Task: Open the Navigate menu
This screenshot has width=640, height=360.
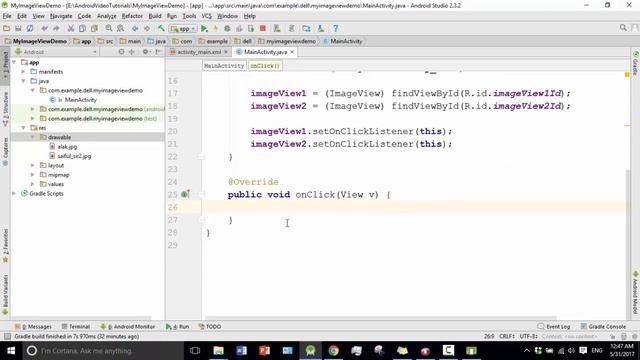Action: 61,16
